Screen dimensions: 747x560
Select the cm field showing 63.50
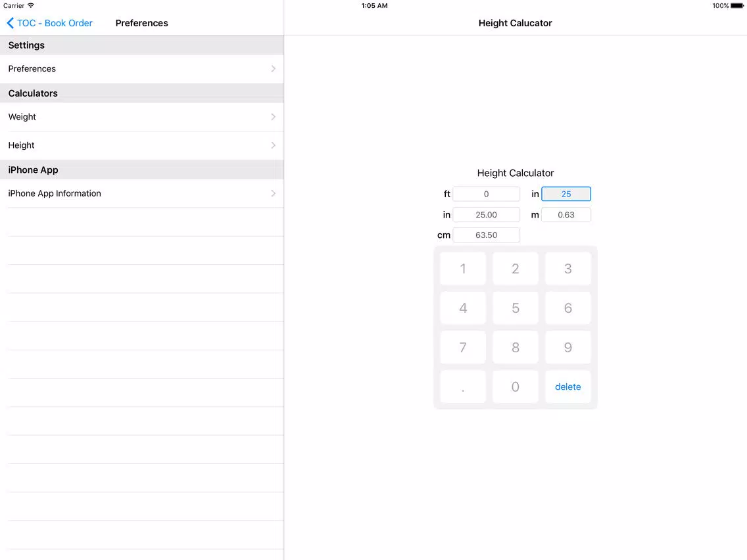coord(486,235)
